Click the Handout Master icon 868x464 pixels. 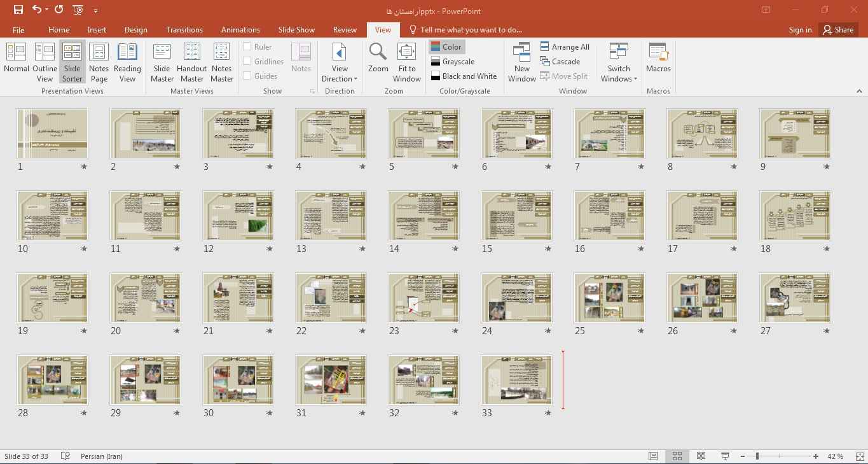point(191,61)
